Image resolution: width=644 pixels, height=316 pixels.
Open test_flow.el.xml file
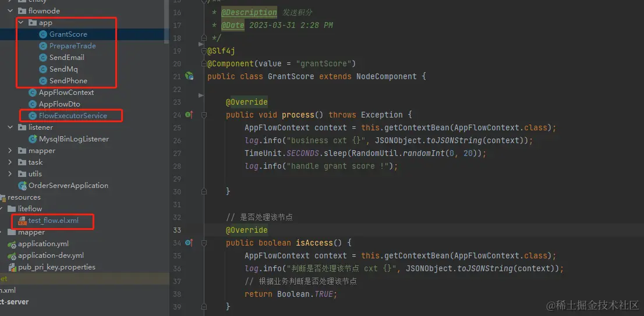[54, 221]
